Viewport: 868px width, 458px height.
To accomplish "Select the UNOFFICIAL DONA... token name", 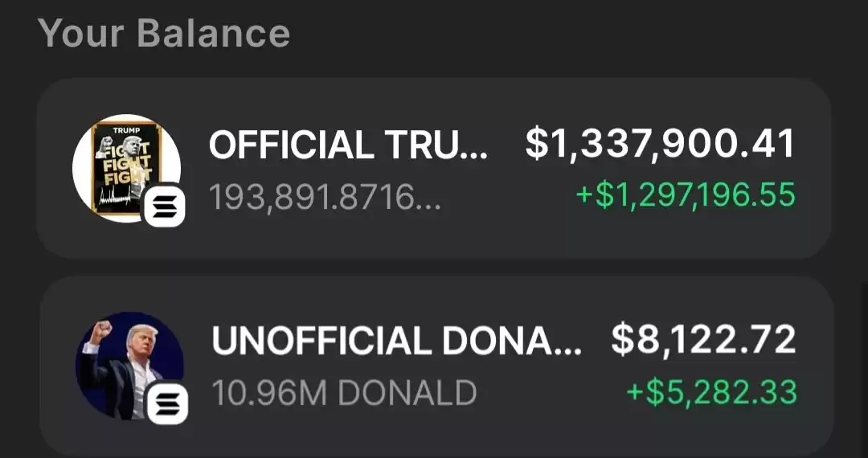I will pyautogui.click(x=396, y=340).
